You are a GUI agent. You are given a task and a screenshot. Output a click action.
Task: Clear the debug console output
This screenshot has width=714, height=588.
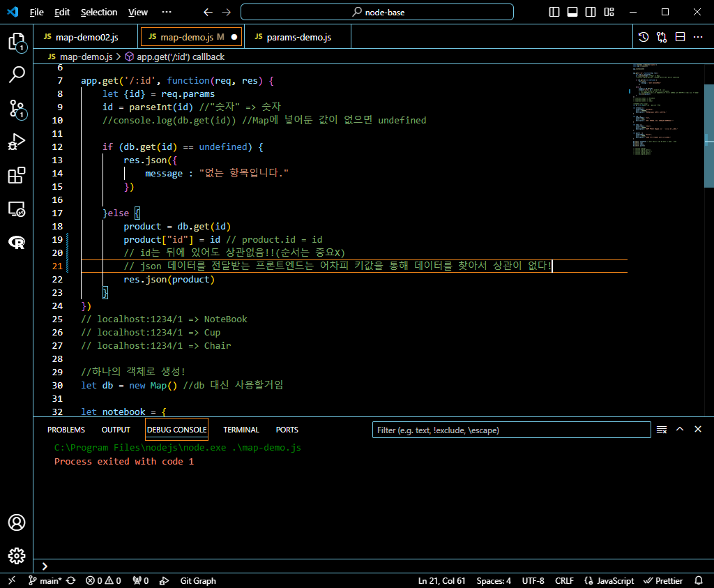tap(662, 430)
